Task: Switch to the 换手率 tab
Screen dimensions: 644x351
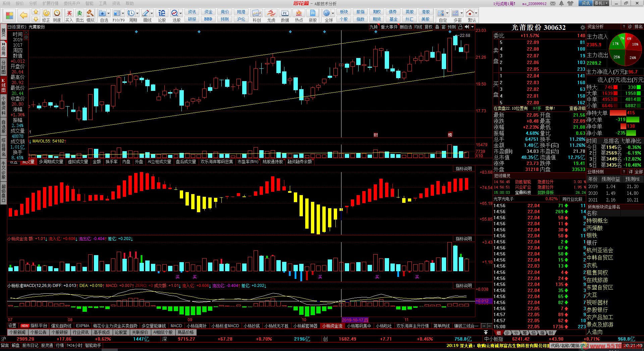Action: point(111,162)
